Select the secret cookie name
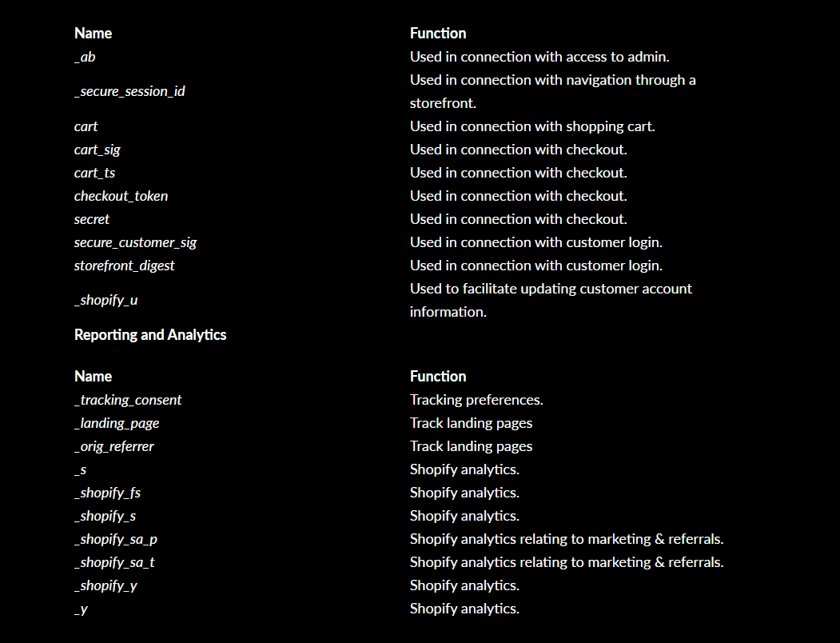 (92, 219)
